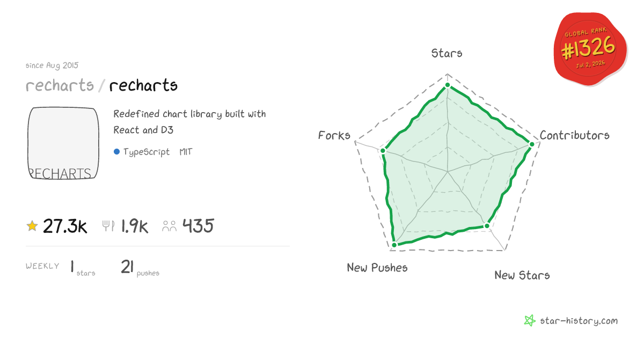Click the fork icon next to 1.9k
The image size is (644, 338).
pyautogui.click(x=108, y=226)
